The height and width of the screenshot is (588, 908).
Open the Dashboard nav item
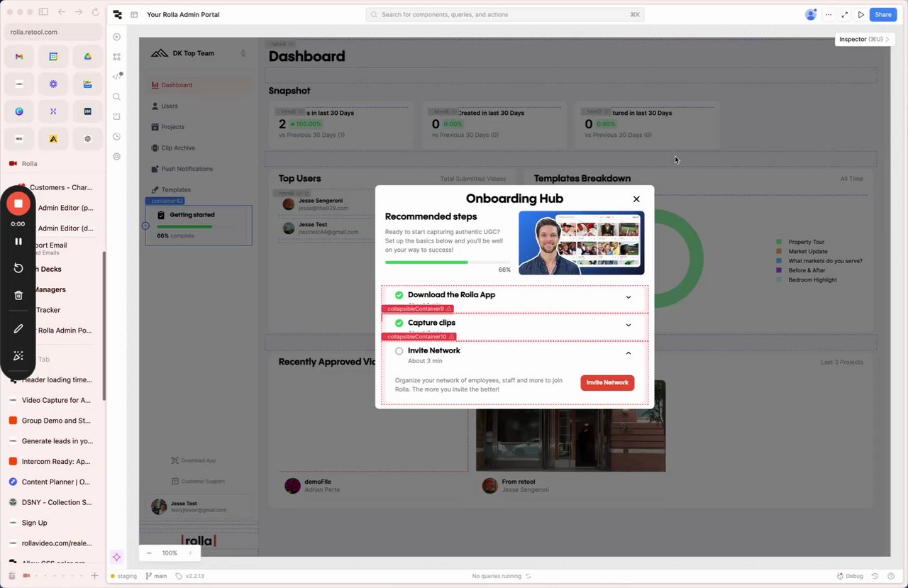[x=200, y=85]
